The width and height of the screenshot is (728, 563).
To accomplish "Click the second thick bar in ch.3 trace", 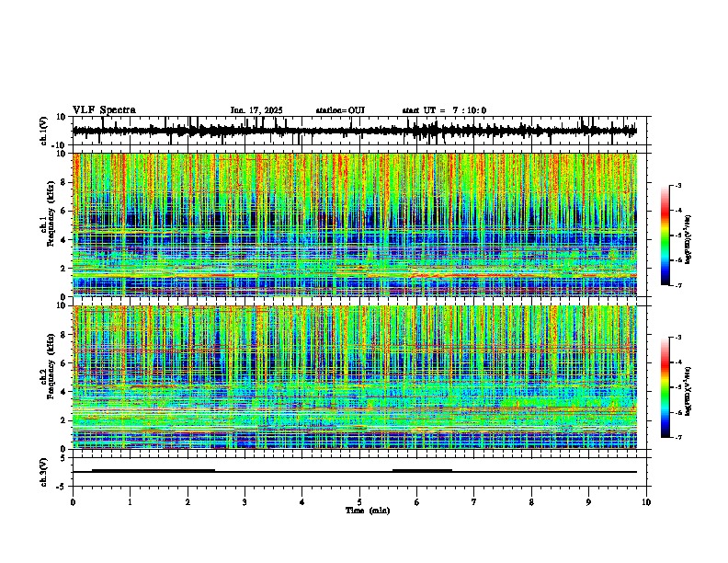I will tap(422, 471).
